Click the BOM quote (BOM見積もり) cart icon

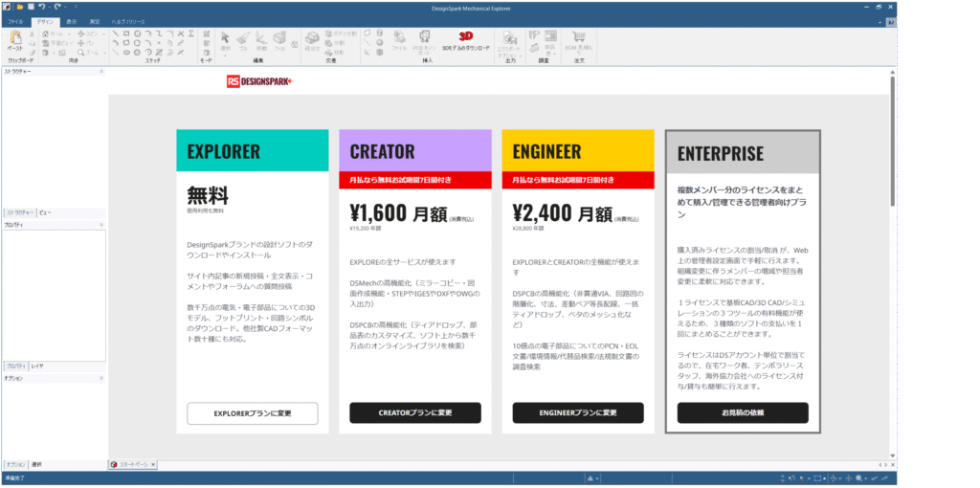(x=579, y=37)
